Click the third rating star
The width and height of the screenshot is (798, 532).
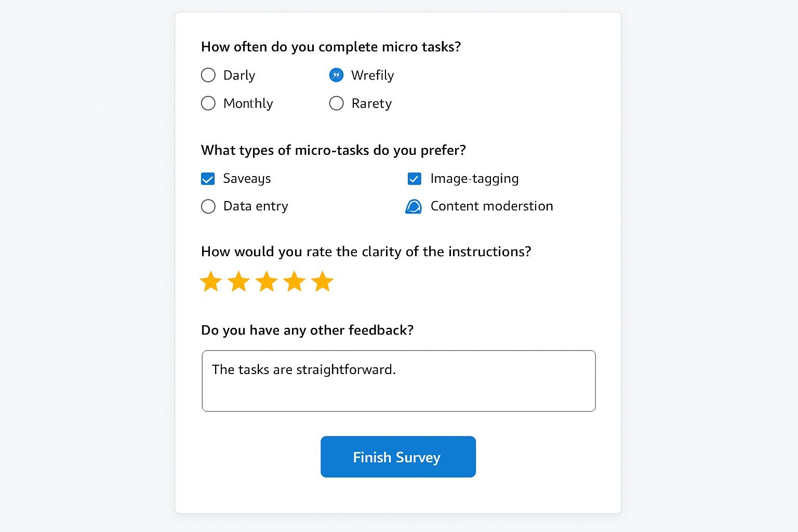point(267,282)
